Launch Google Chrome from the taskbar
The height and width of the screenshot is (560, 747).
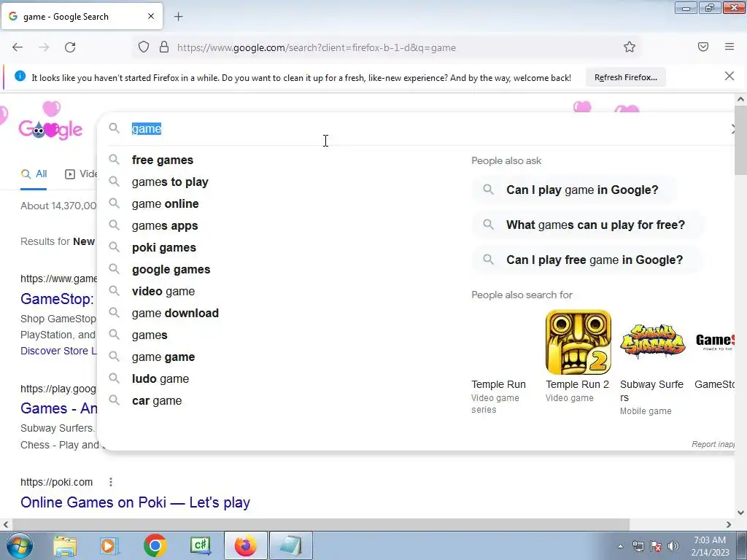coord(155,545)
